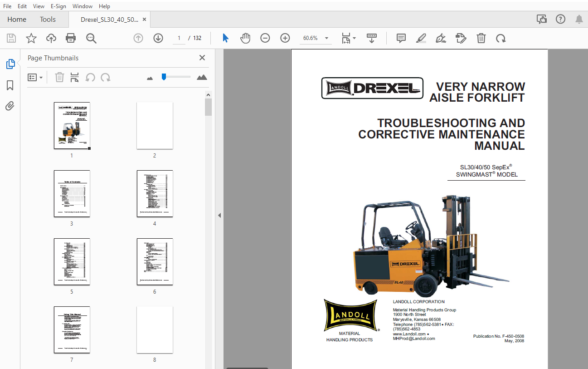This screenshot has height=369, width=588.
Task: Select the page 2 blank thumbnail
Action: pyautogui.click(x=155, y=125)
